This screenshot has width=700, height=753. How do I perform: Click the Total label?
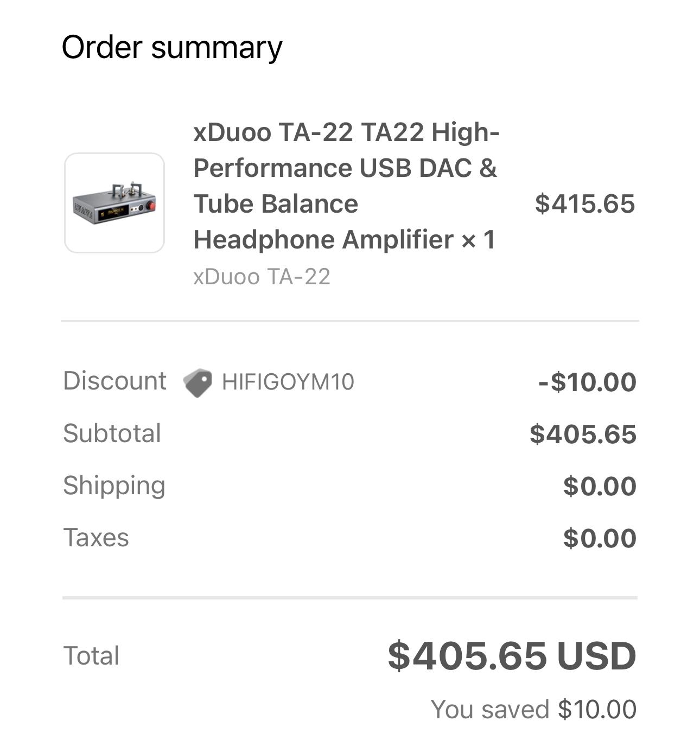[x=91, y=655]
